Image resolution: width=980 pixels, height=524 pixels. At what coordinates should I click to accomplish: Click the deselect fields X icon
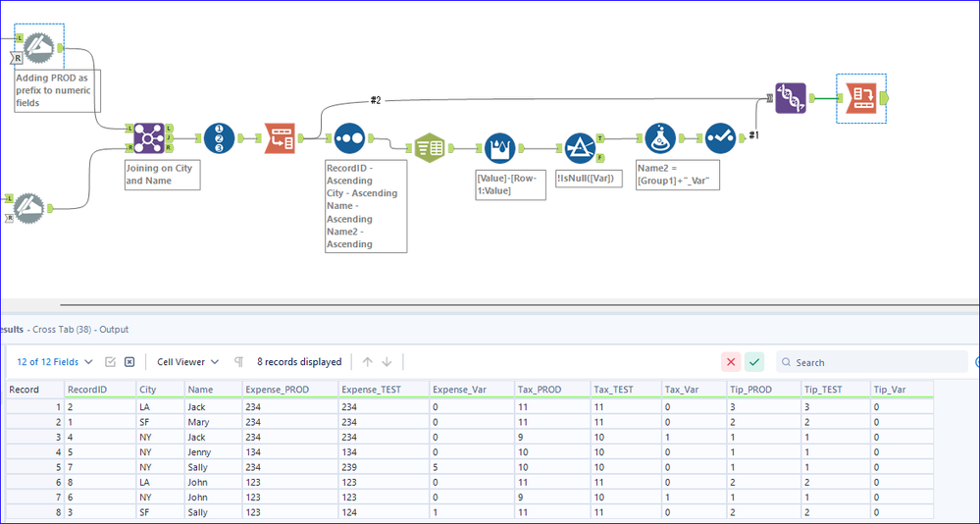(x=129, y=362)
